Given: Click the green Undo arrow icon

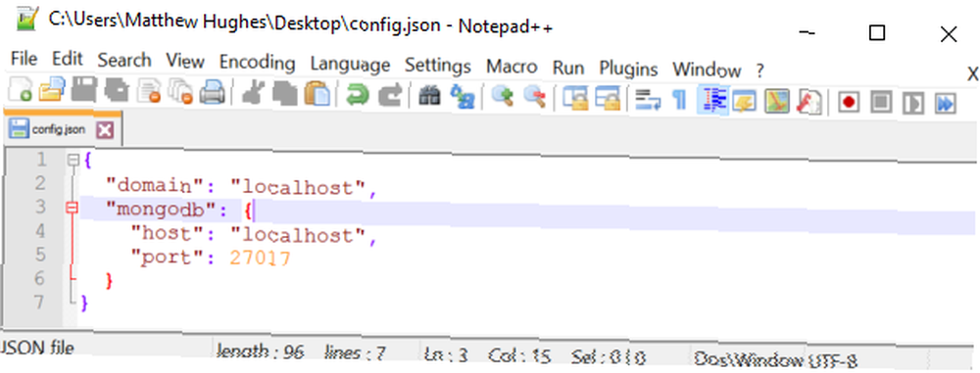Looking at the screenshot, I should tap(358, 94).
